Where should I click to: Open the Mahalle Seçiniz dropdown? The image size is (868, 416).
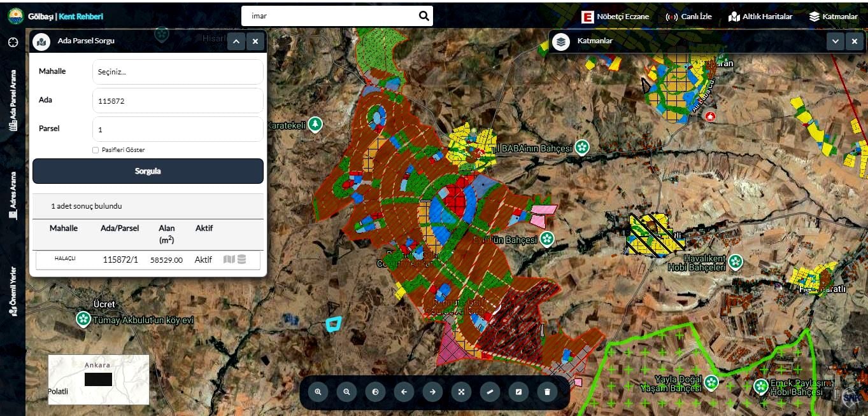pos(178,72)
